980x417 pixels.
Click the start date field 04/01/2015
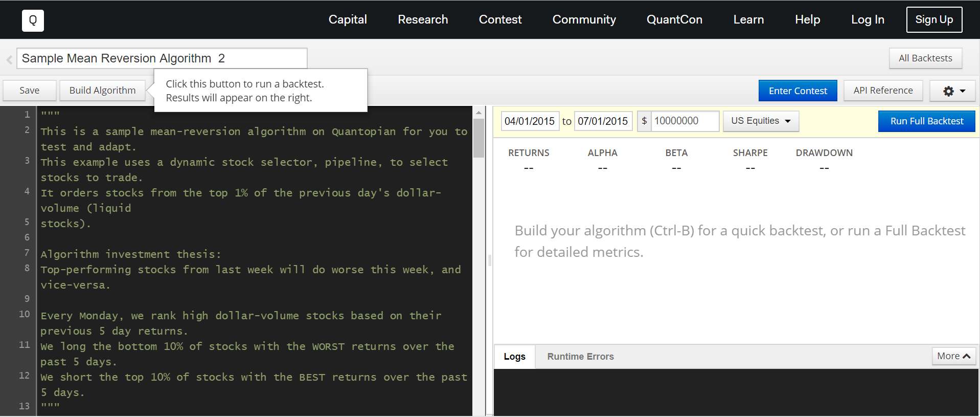tap(530, 121)
